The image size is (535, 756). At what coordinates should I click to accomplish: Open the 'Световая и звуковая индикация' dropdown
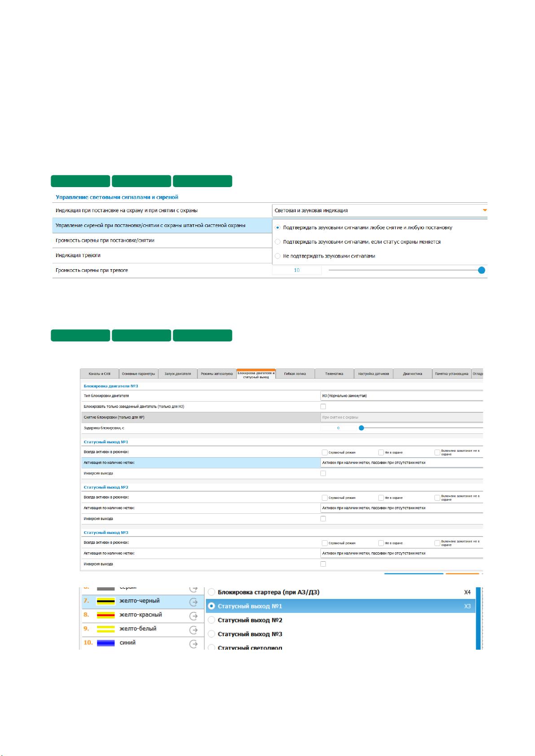pos(380,210)
